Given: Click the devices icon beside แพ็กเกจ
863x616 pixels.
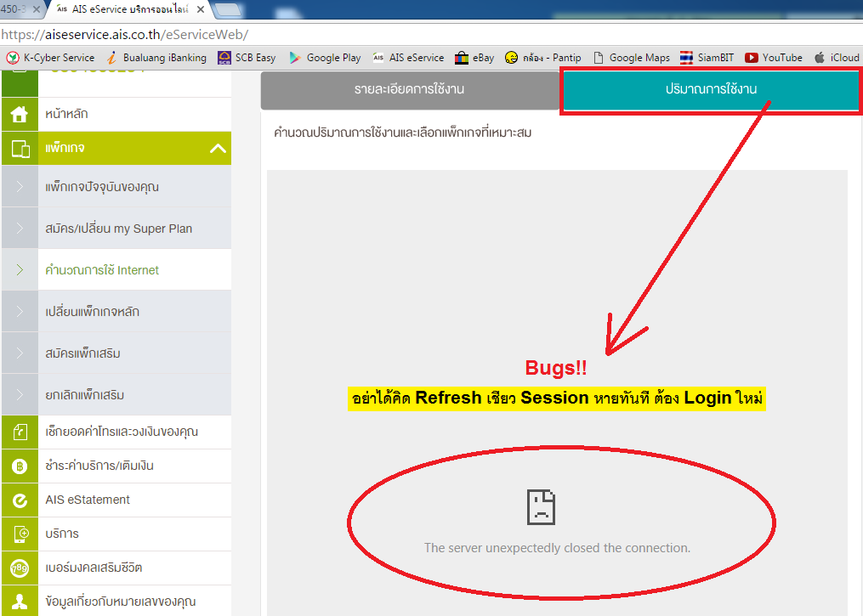Looking at the screenshot, I should 20,149.
